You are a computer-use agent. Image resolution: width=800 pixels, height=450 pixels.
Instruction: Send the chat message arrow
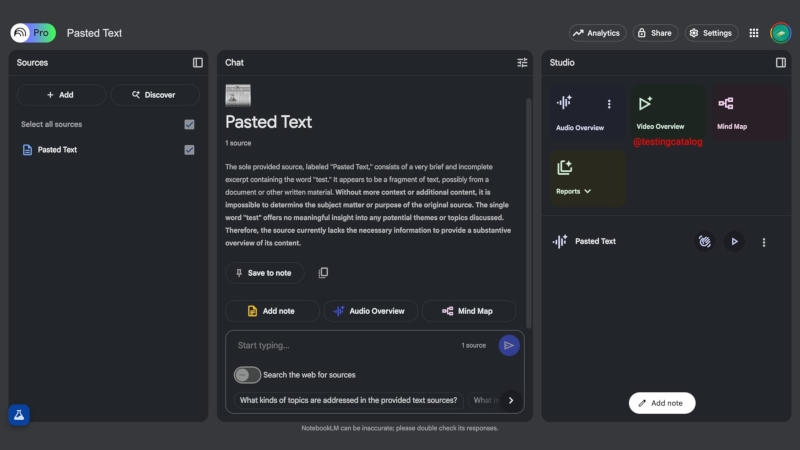509,345
